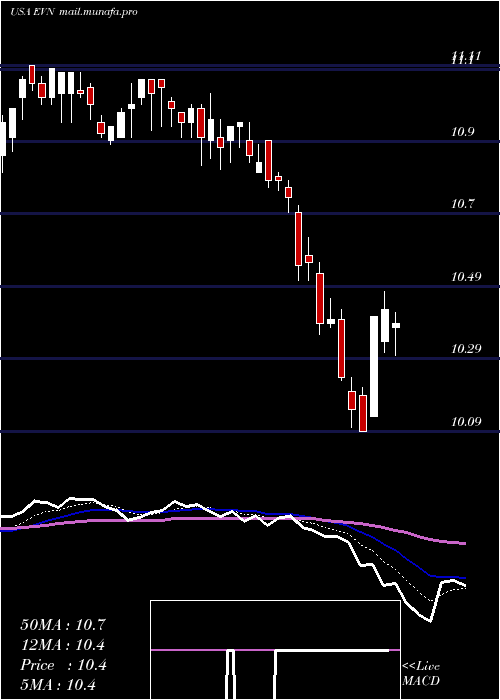Click the 11.11 top price label
500x700 pixels.
pyautogui.click(x=466, y=57)
